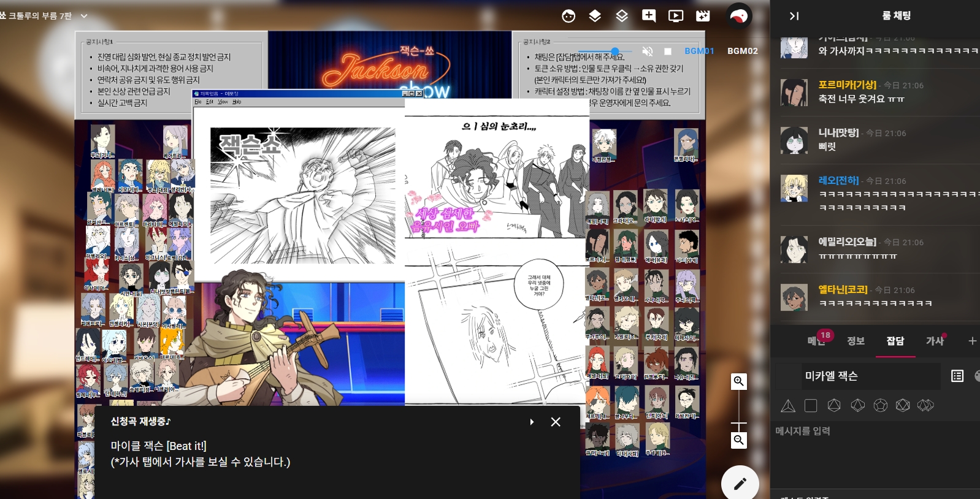Click the 에밀리오[오늘] sender name
The image size is (980, 499).
click(x=847, y=242)
